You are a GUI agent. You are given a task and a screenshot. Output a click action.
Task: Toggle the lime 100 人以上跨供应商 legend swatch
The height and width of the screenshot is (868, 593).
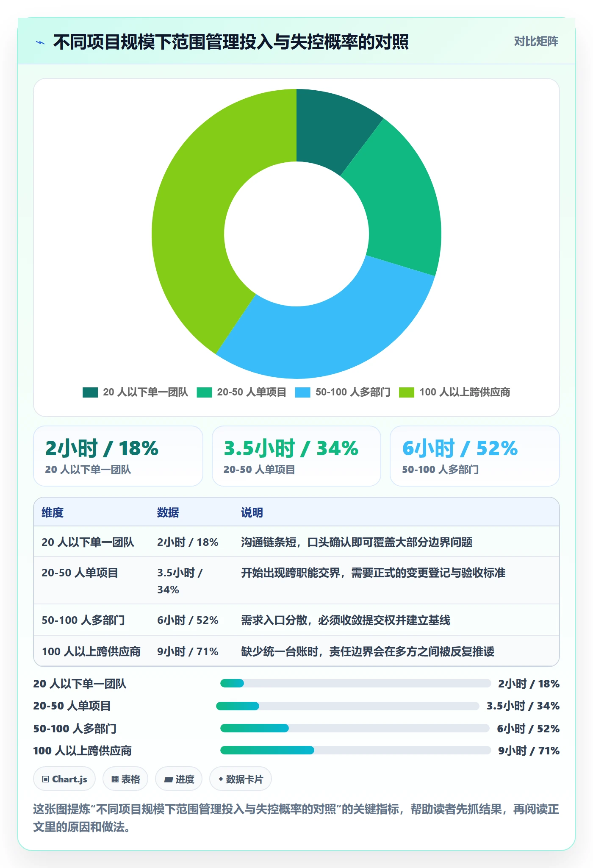[x=407, y=392]
